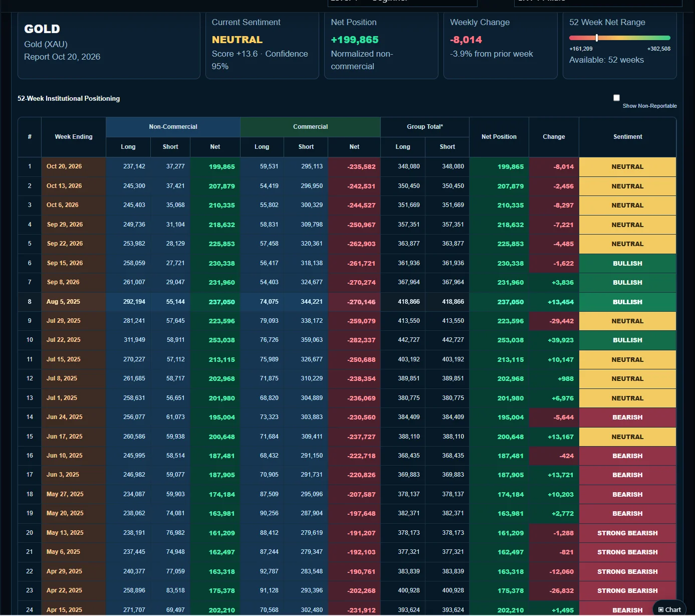Click the BEARISH sentiment for Jun 24, 2025
The image size is (695, 616).
click(627, 417)
